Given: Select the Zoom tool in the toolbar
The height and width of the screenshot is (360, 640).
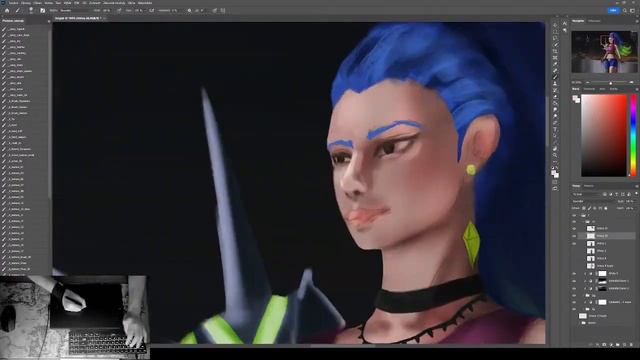Looking at the screenshot, I should pos(555,155).
